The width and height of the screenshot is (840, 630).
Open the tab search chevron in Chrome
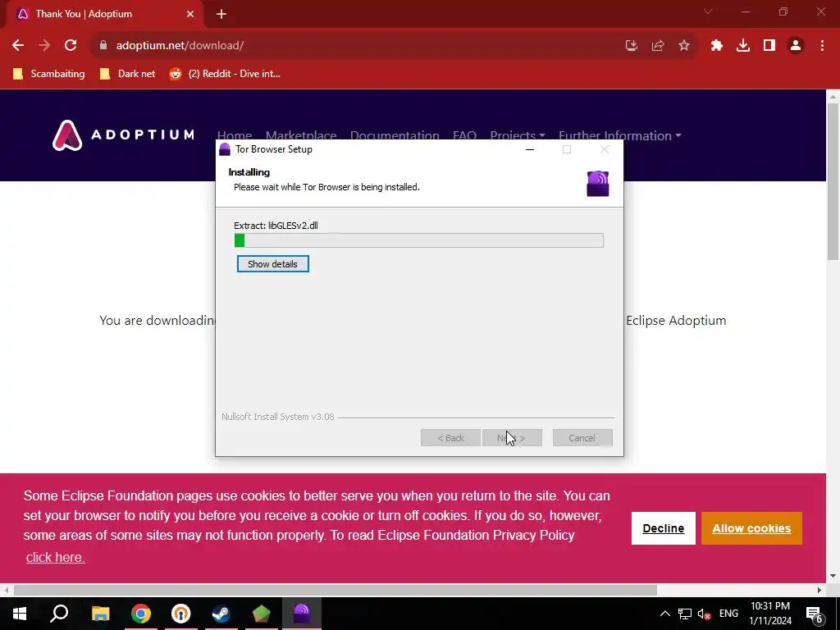click(x=708, y=11)
